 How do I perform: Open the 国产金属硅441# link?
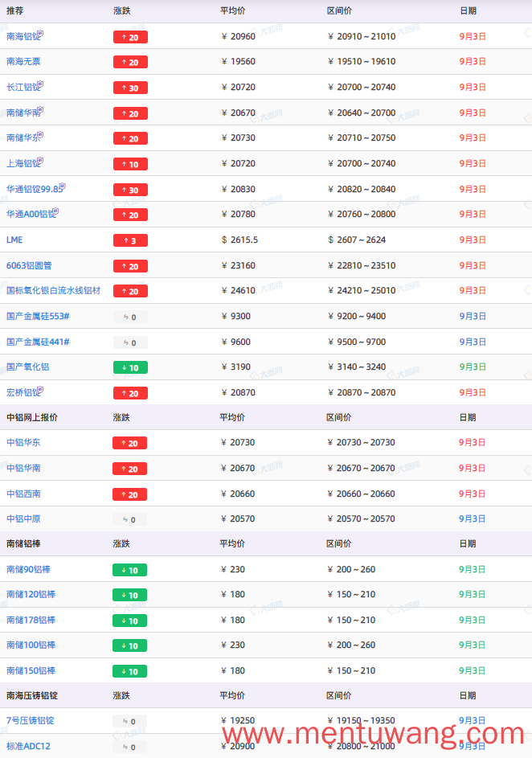point(38,342)
